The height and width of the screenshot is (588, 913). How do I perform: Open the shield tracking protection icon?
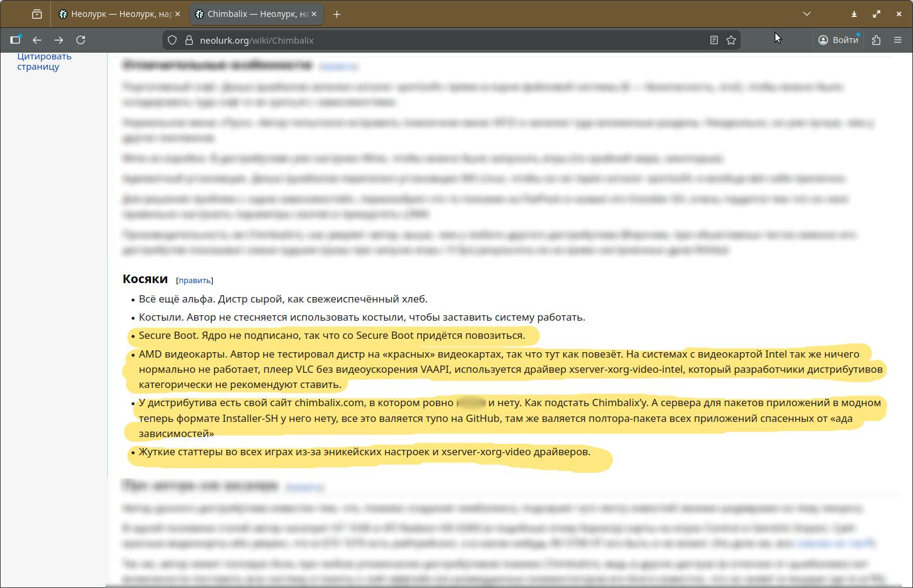pos(172,40)
